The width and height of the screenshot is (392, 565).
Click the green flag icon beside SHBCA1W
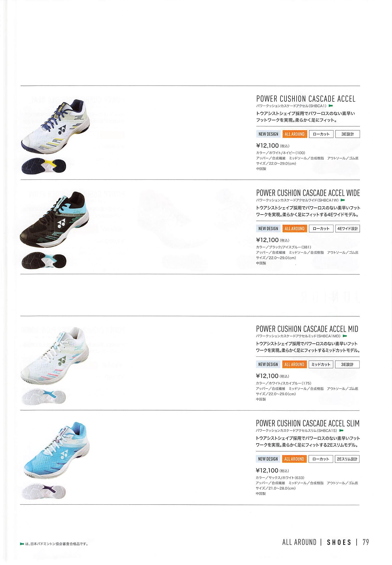(343, 200)
